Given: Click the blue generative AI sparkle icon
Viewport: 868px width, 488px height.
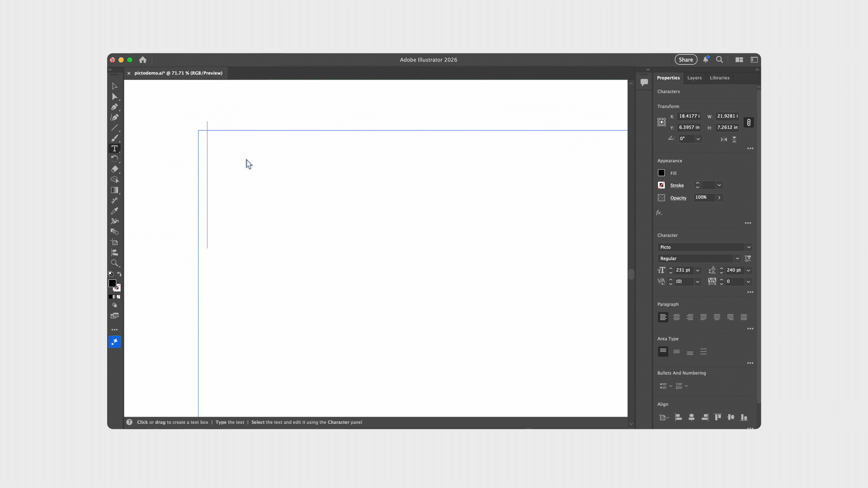Looking at the screenshot, I should click(x=114, y=342).
